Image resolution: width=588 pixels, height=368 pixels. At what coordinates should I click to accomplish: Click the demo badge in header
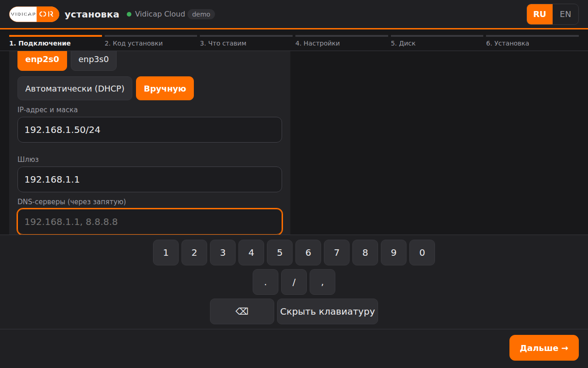pos(201,14)
